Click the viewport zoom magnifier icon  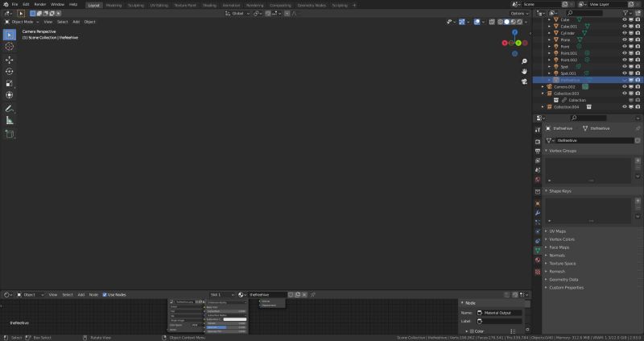point(524,61)
